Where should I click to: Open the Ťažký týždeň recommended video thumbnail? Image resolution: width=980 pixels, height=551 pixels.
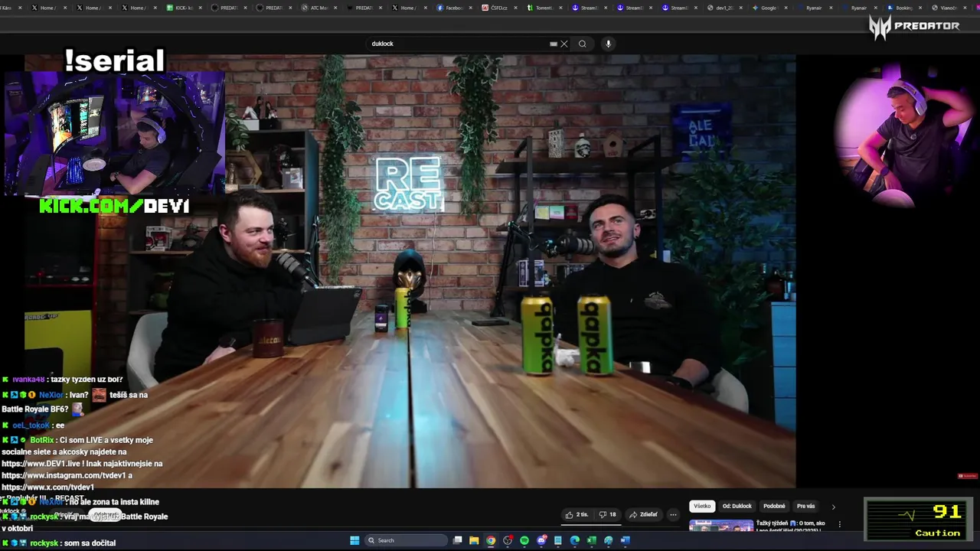(721, 526)
